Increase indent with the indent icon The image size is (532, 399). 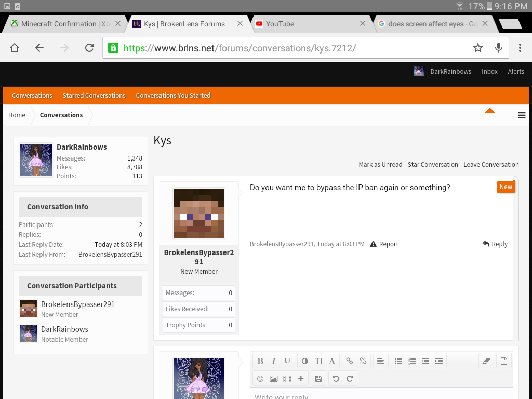(x=439, y=361)
